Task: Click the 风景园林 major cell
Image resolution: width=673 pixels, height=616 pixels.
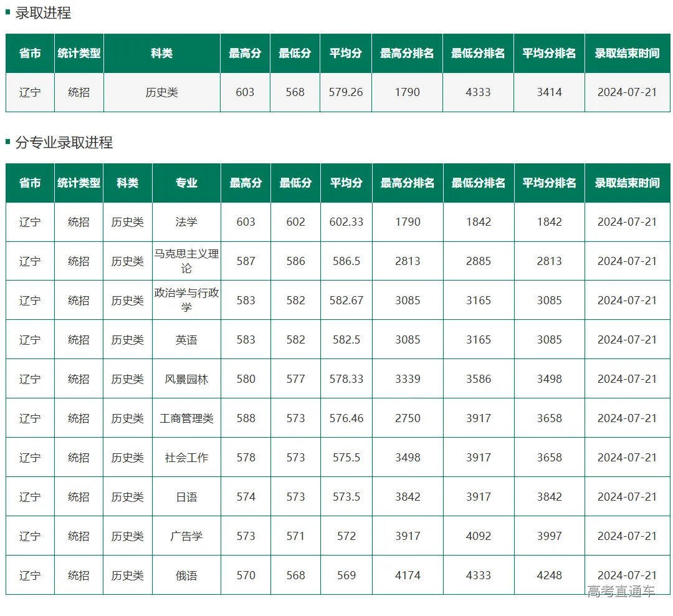Action: click(186, 379)
